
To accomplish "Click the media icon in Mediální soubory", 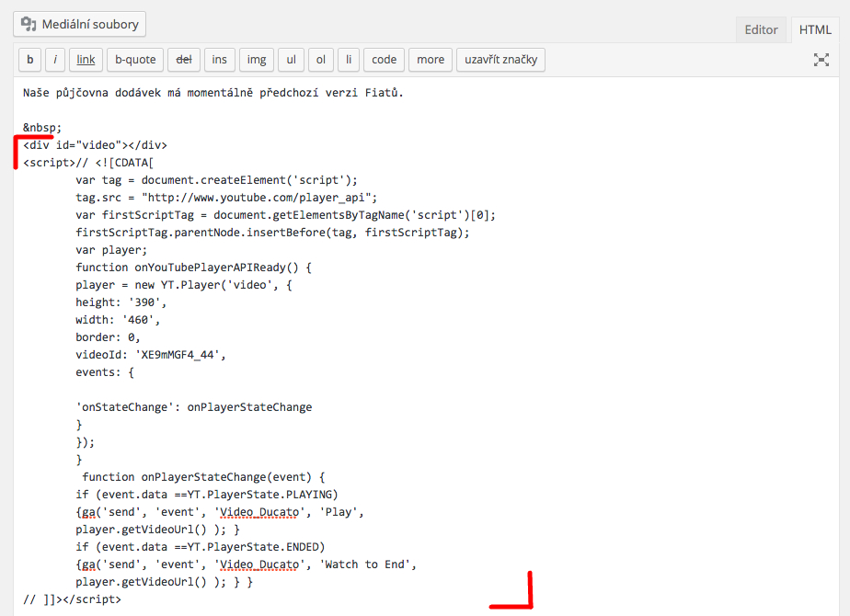I will 29,24.
